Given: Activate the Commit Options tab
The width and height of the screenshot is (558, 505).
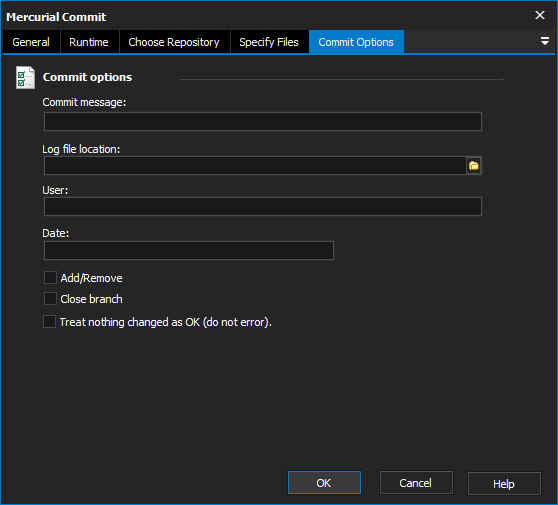Looking at the screenshot, I should pyautogui.click(x=356, y=42).
